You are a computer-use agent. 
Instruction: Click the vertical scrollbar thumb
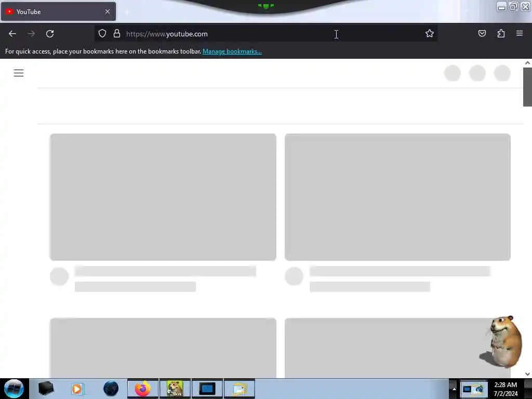pyautogui.click(x=527, y=87)
